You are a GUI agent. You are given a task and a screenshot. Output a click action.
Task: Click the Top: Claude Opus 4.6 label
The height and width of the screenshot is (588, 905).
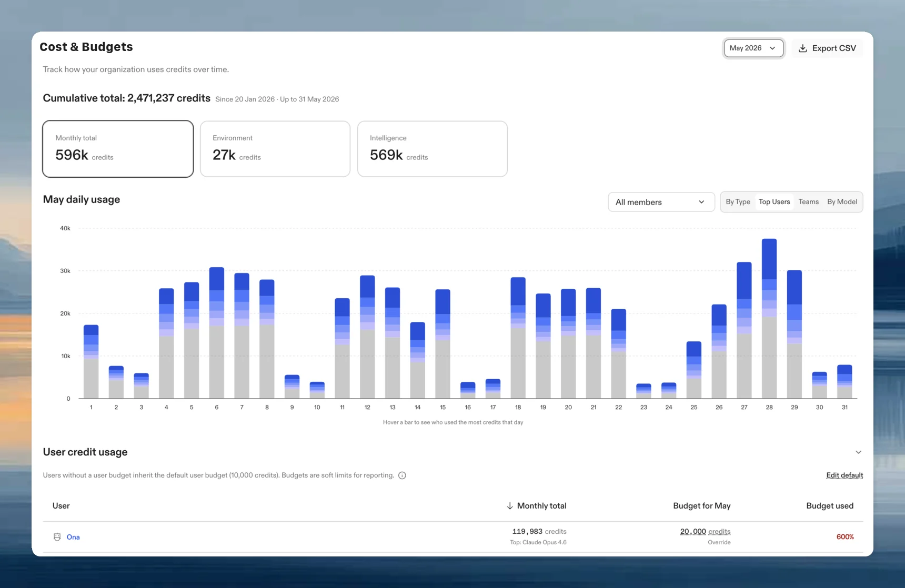538,542
